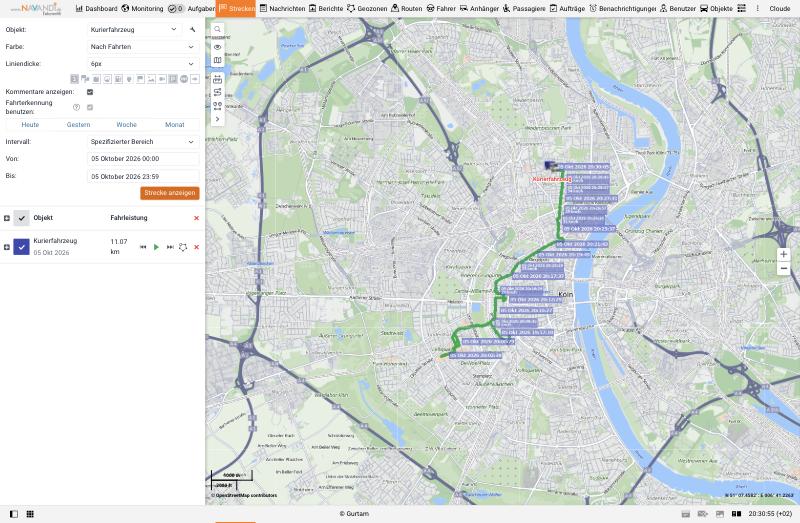This screenshot has width=800, height=523.
Task: Uncheck the Kommentare anzeigen checkbox
Action: coord(90,92)
